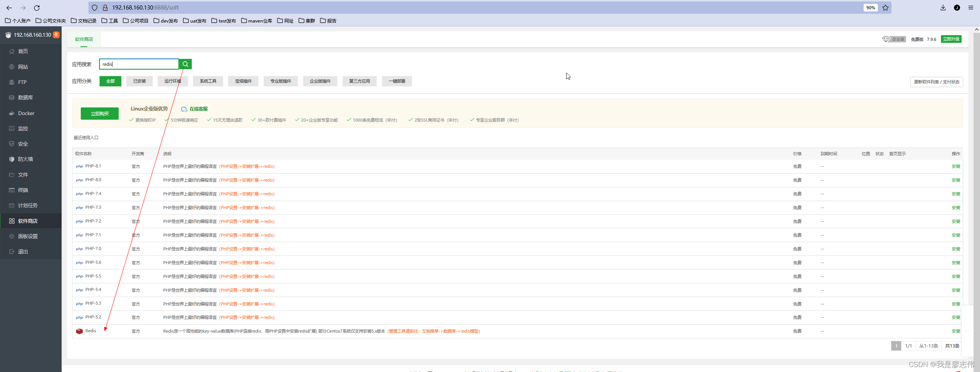Open the maven仓库 bookmark folder
The width and height of the screenshot is (980, 372).
(256, 21)
